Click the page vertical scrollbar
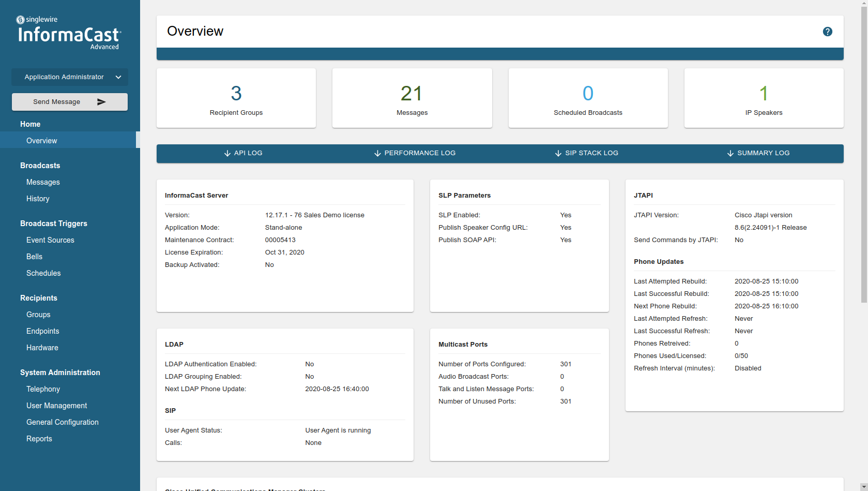The width and height of the screenshot is (868, 491). pos(864,155)
